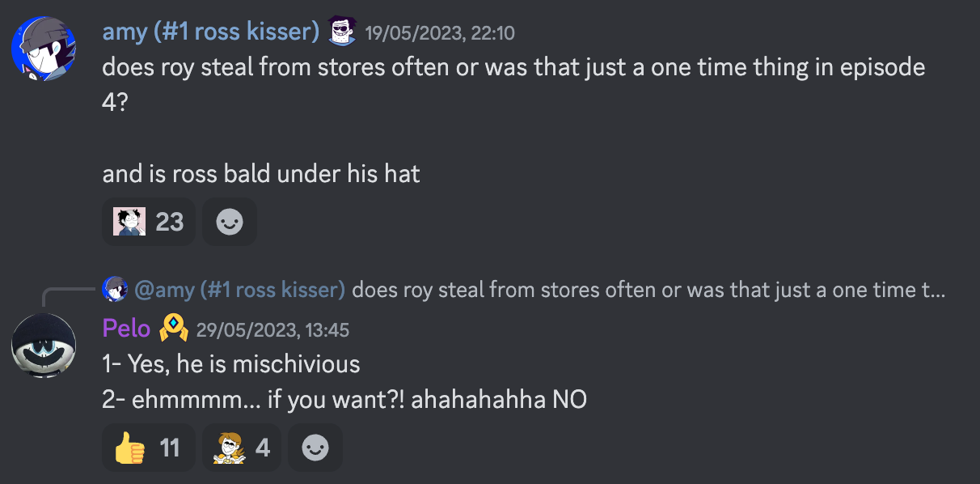This screenshot has height=484, width=980.
Task: Click the text "and is ross bald under his hat"
Action: (261, 173)
